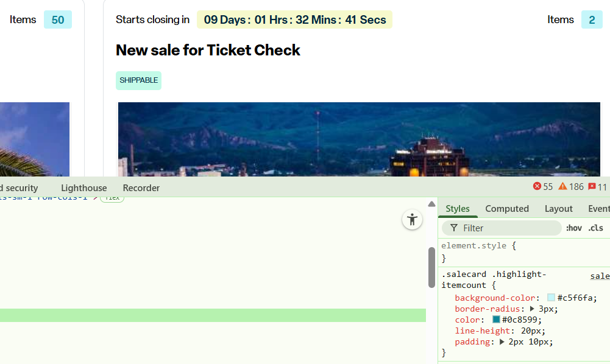Viewport: 610px width, 364px height.
Task: Open the Lighthouse panel tab
Action: click(83, 188)
